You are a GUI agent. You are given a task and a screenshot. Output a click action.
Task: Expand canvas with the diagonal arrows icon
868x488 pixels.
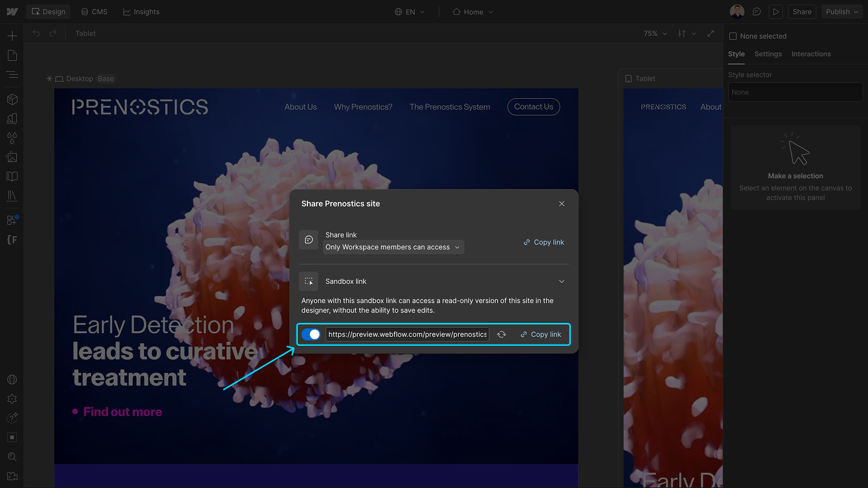pos(711,33)
